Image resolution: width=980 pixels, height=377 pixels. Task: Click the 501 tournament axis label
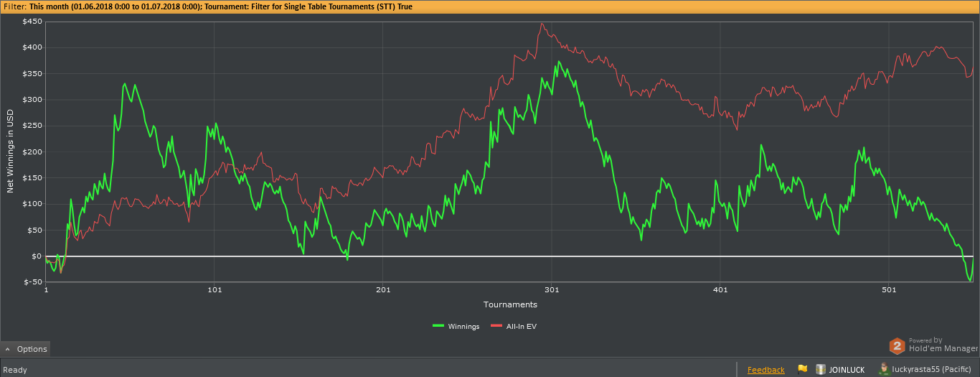[x=888, y=289]
